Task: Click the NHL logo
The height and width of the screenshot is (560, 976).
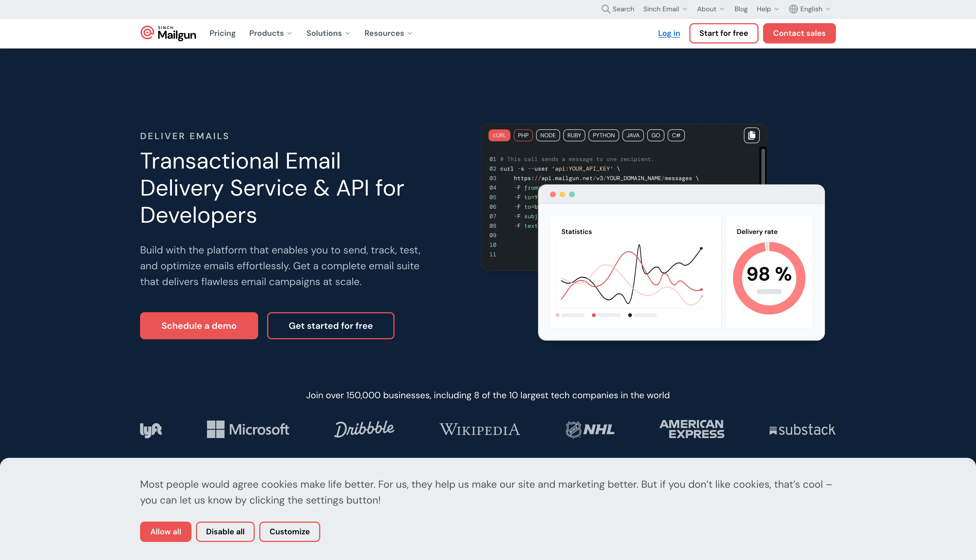Action: point(590,429)
